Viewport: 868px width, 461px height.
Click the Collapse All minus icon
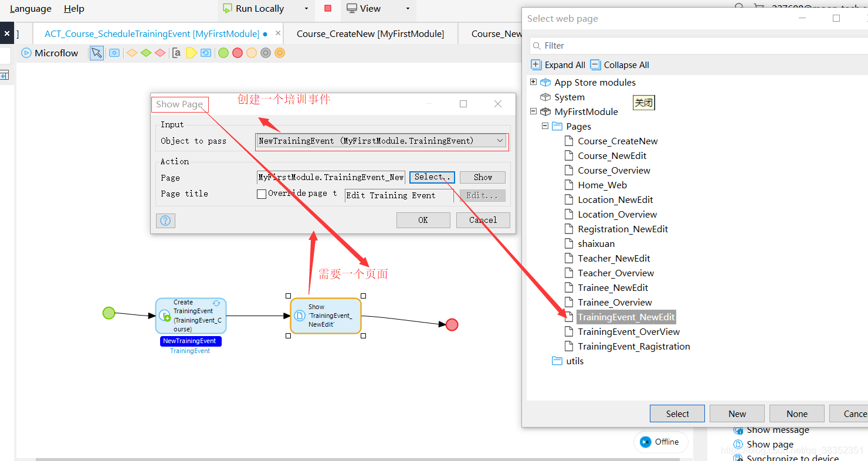(x=595, y=65)
